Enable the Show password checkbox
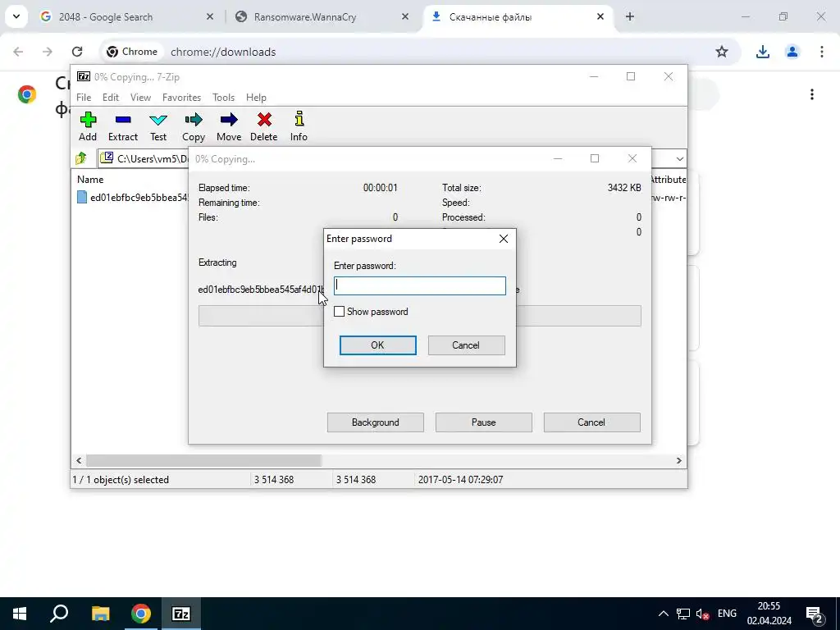Image resolution: width=840 pixels, height=630 pixels. pyautogui.click(x=339, y=311)
